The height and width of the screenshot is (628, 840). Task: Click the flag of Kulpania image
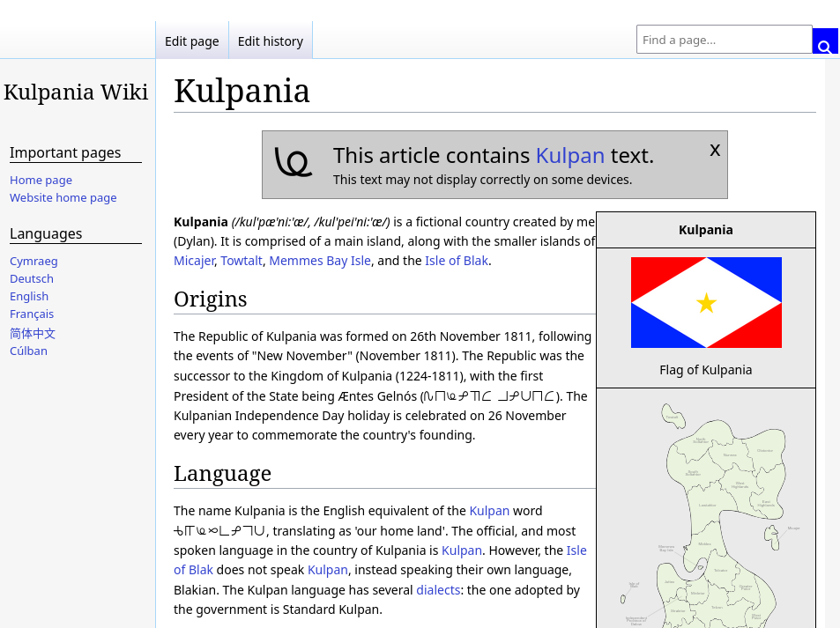[x=706, y=302]
